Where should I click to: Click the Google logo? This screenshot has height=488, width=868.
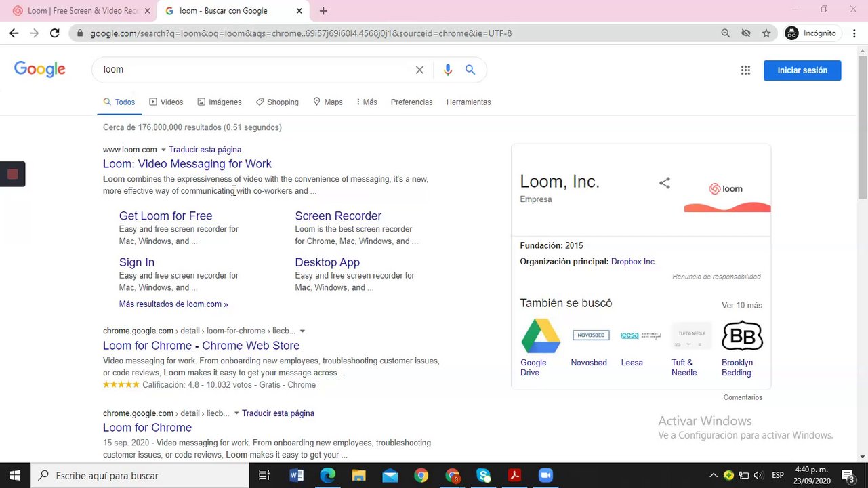(40, 69)
